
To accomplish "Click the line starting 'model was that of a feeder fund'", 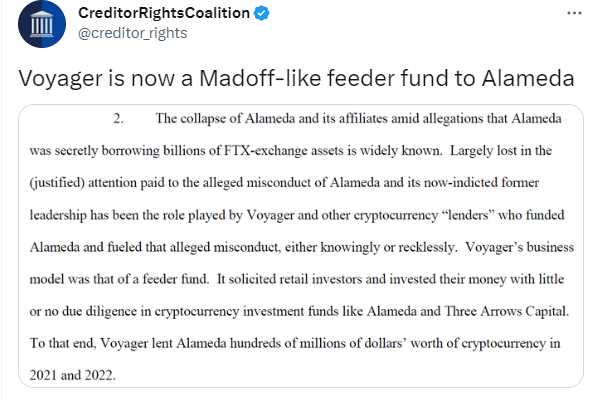I will coord(297,279).
